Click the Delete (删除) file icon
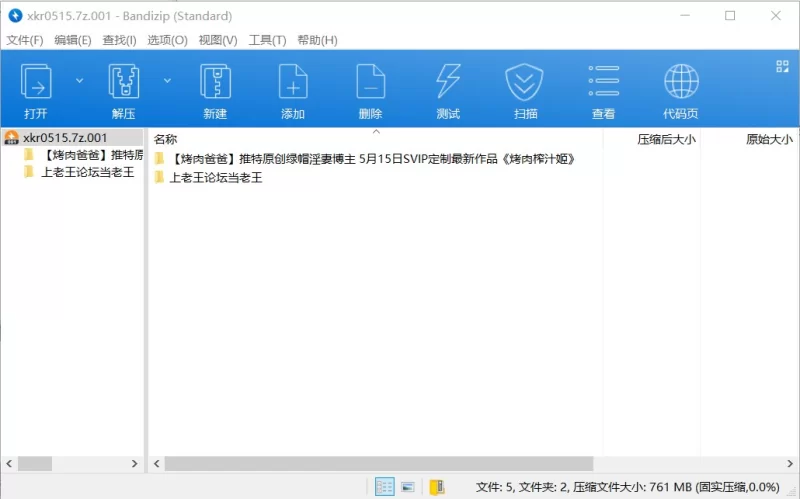800x499 pixels. (370, 81)
